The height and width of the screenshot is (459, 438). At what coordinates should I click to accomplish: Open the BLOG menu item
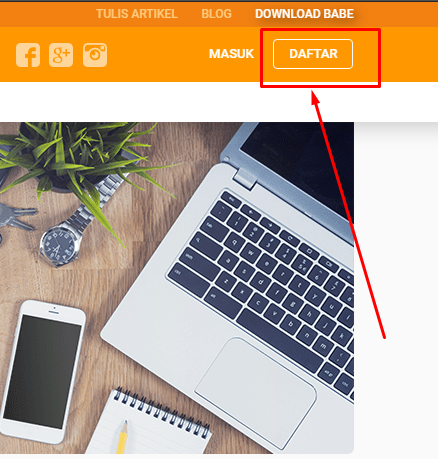(x=216, y=14)
